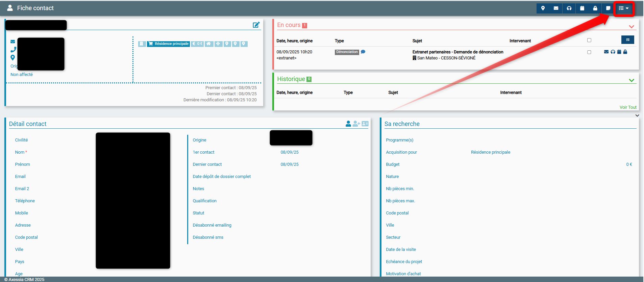Click the headset icon in top toolbar
Viewport: 644px width, 282px height.
click(569, 8)
